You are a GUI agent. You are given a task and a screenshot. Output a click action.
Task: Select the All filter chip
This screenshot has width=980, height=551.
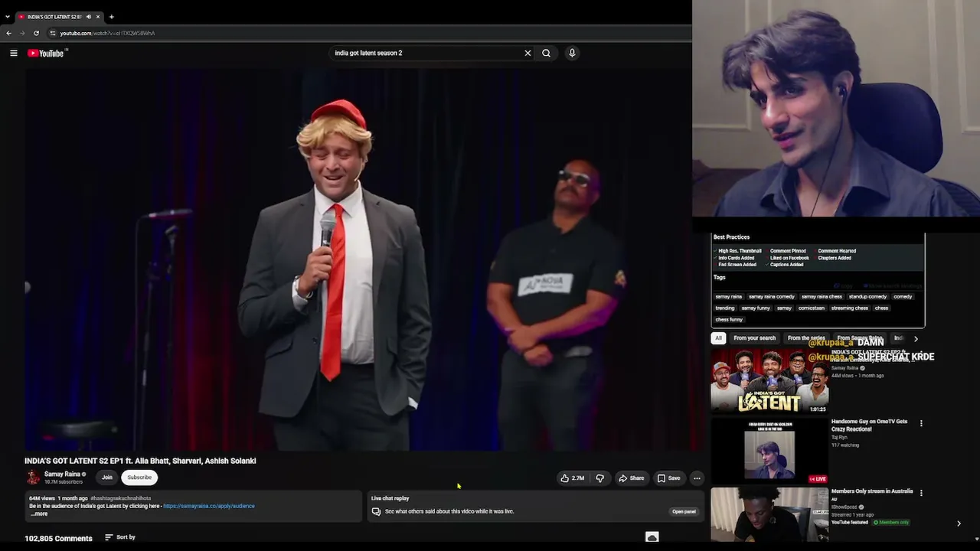coord(718,338)
